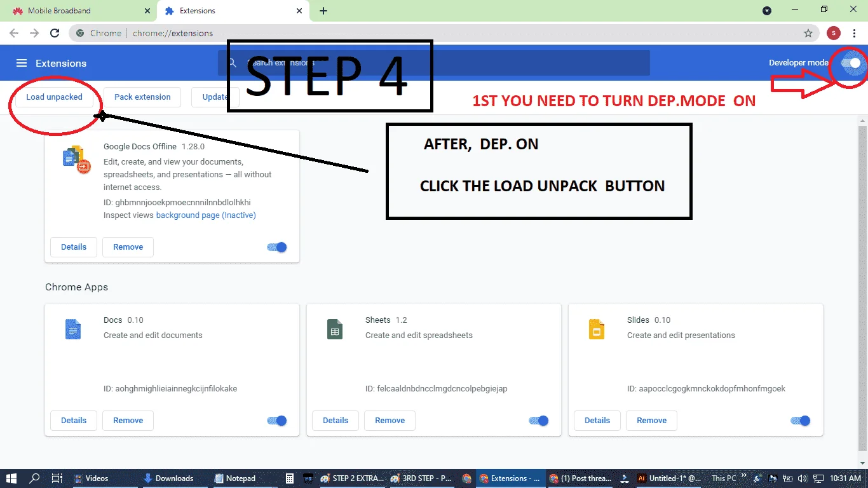Click the Pack extension button

[x=142, y=97]
